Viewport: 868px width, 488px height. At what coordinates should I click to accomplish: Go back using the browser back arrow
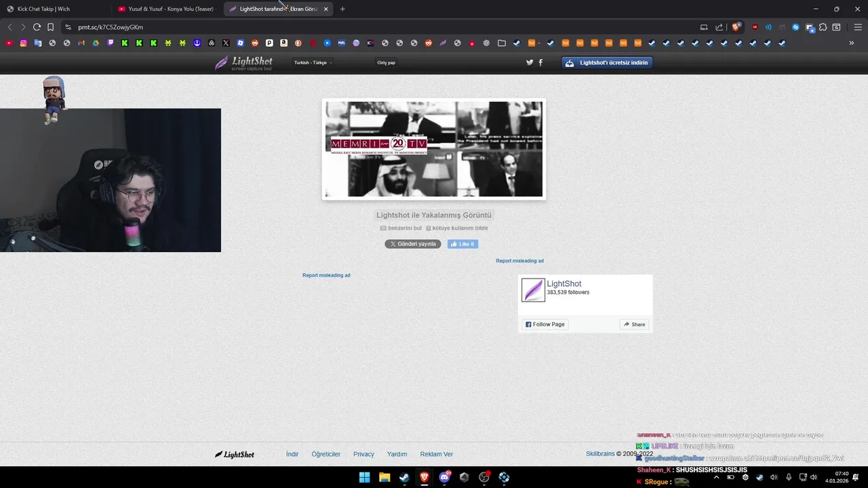coord(9,27)
